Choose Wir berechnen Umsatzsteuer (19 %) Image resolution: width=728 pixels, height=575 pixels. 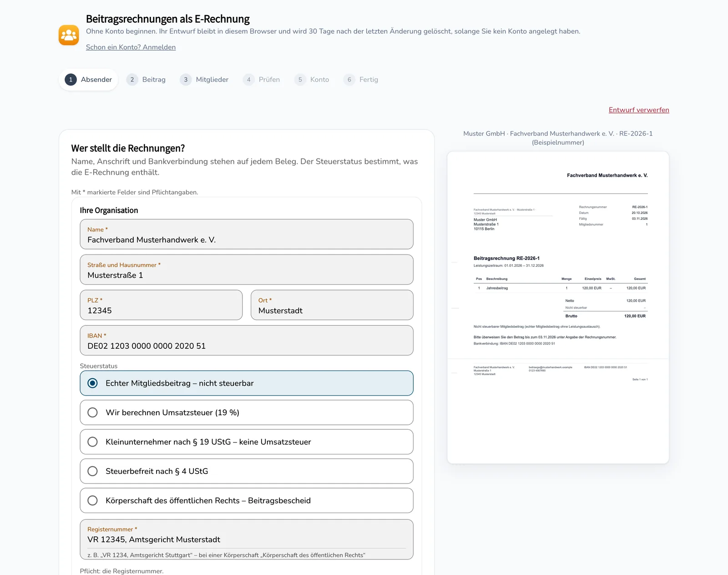point(247,412)
